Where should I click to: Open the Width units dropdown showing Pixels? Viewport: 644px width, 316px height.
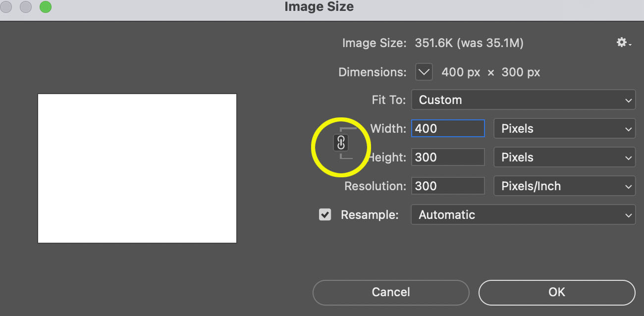click(x=564, y=128)
